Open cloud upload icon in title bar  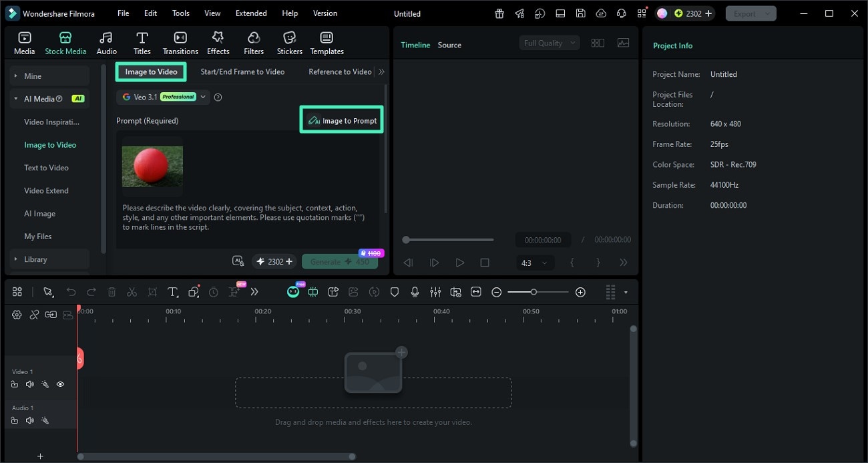601,13
